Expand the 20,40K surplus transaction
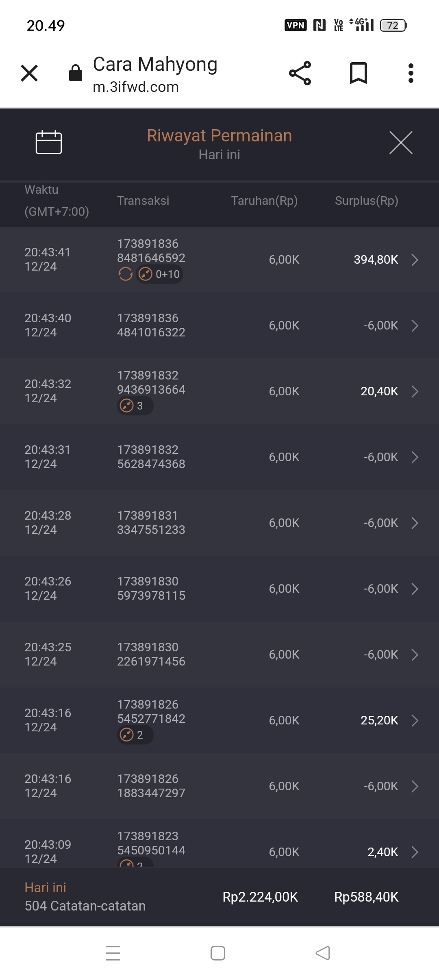Image resolution: width=439 pixels, height=980 pixels. point(415,391)
